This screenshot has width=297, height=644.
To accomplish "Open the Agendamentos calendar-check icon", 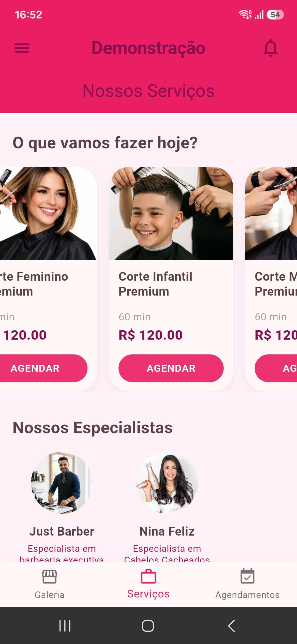I will pyautogui.click(x=248, y=576).
